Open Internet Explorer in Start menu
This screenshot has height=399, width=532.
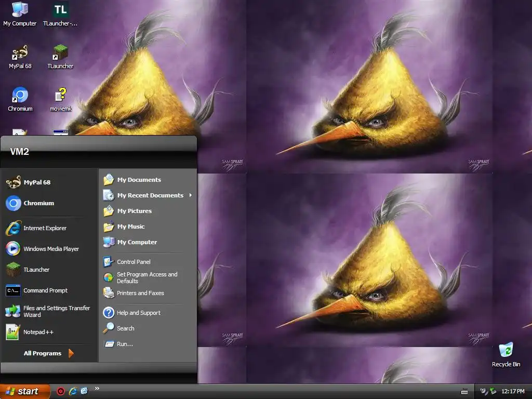(49, 228)
